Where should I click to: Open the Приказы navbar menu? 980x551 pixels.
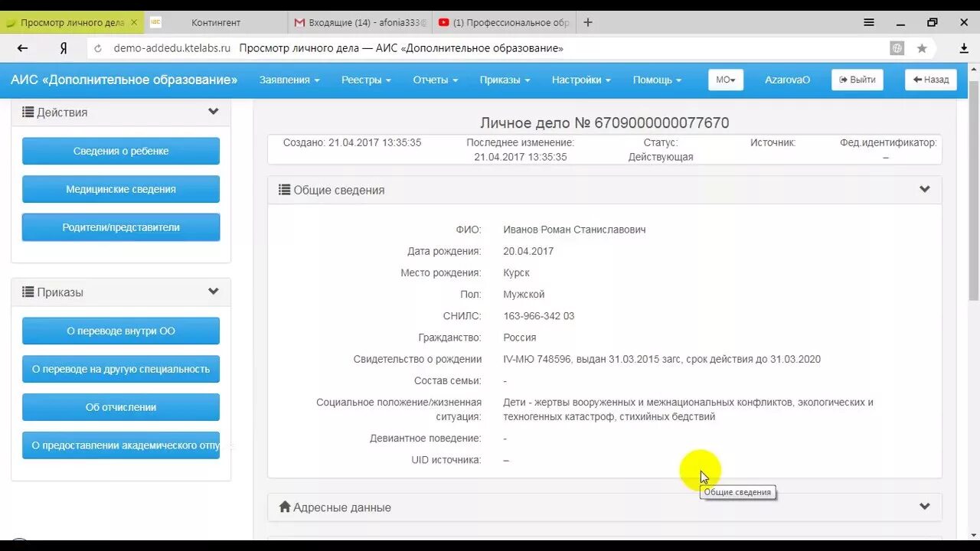tap(505, 80)
